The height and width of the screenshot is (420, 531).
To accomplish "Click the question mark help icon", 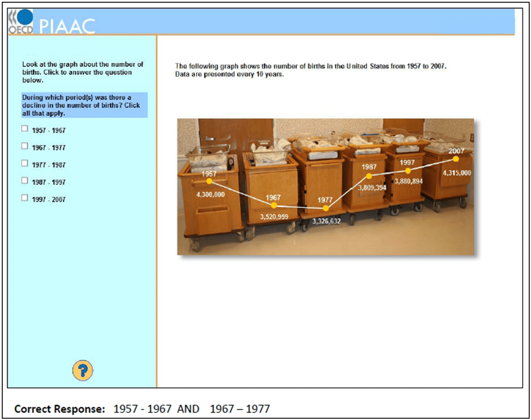I will (83, 371).
